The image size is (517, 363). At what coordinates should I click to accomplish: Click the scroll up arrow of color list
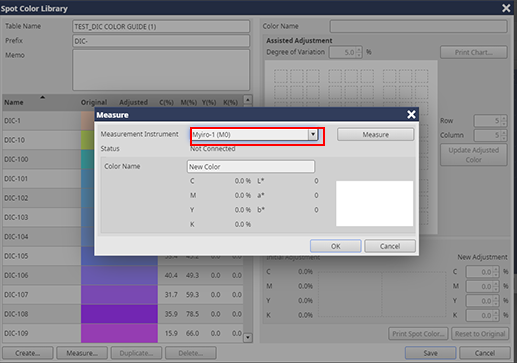coord(248,100)
